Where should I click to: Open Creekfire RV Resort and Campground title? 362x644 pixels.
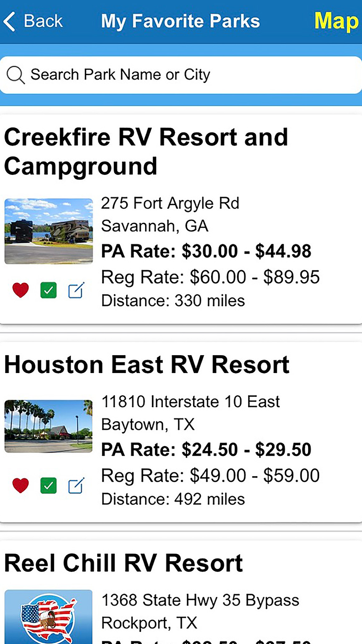[146, 151]
